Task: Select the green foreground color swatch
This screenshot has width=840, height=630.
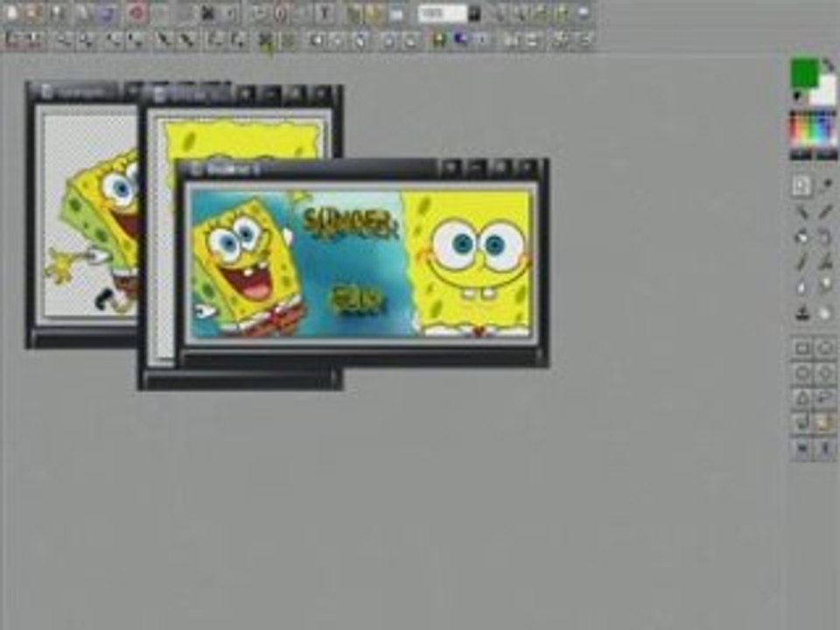Action: [803, 73]
